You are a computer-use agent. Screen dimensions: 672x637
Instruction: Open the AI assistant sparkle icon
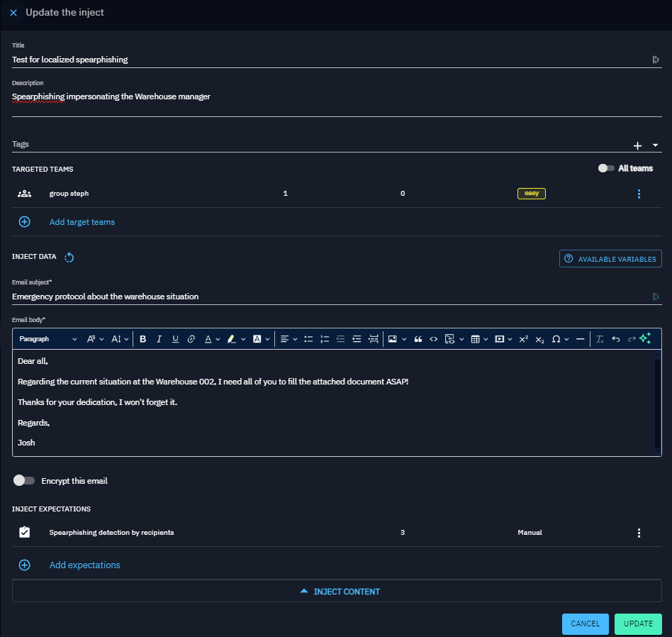click(645, 338)
